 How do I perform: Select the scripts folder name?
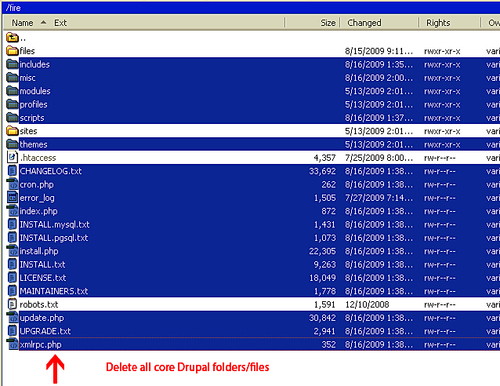coord(32,118)
